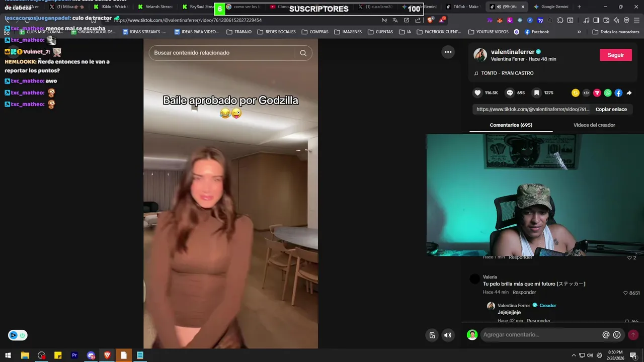
Task: Open Premiere Pro from the taskbar
Action: [74, 355]
